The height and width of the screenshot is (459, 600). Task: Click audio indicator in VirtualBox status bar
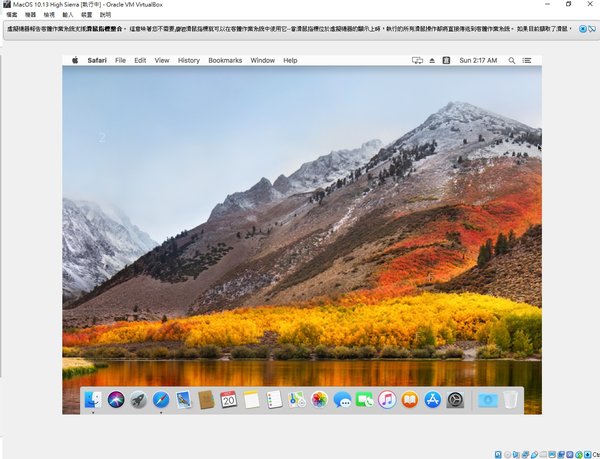[515, 454]
